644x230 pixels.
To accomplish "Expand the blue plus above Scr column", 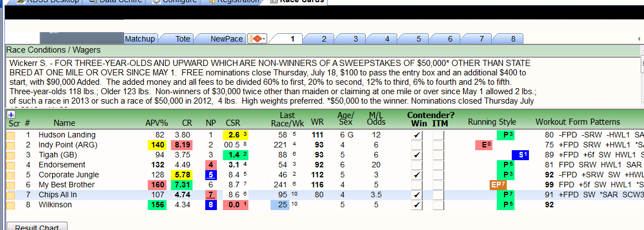I will (11, 115).
